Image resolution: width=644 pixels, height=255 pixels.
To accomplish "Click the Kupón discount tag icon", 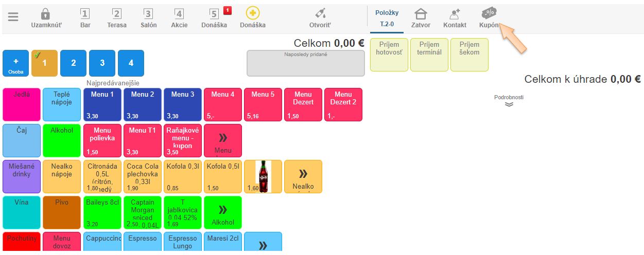I will click(x=489, y=13).
